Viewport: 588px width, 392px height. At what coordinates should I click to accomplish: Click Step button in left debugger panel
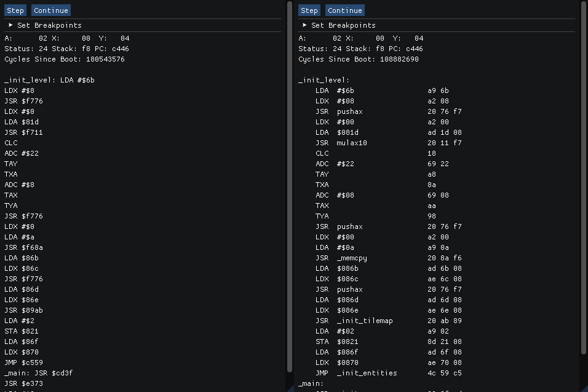pyautogui.click(x=15, y=10)
